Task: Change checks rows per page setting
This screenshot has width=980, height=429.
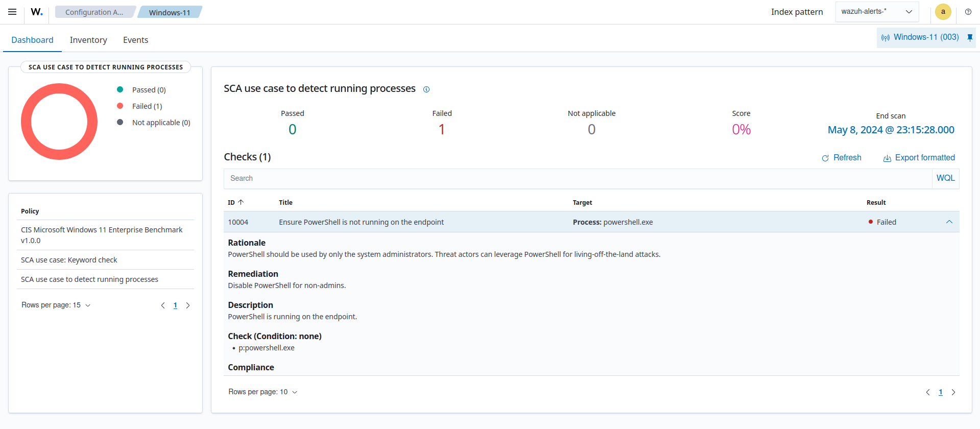Action: coord(262,392)
